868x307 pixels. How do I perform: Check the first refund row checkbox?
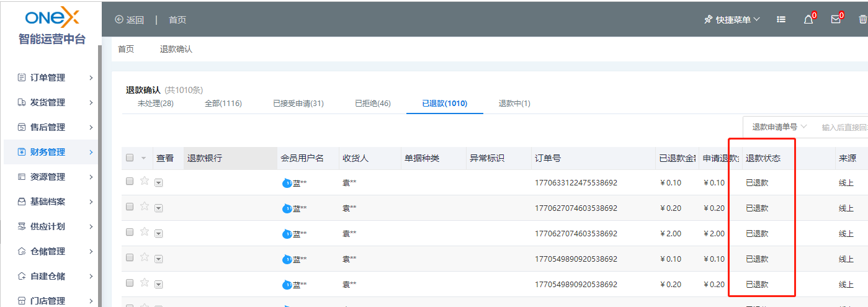[x=130, y=182]
